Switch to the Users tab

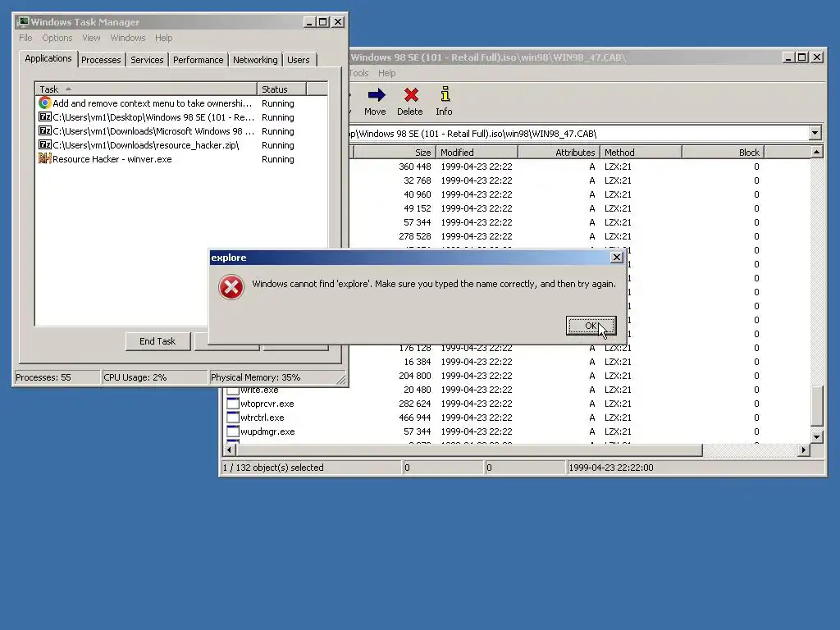click(298, 60)
